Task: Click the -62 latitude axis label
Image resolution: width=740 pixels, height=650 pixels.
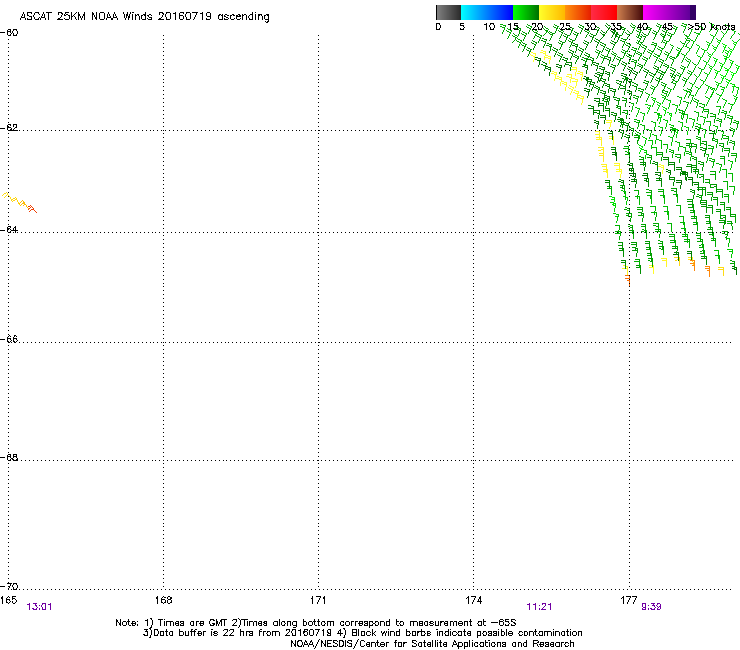Action: coord(9,127)
